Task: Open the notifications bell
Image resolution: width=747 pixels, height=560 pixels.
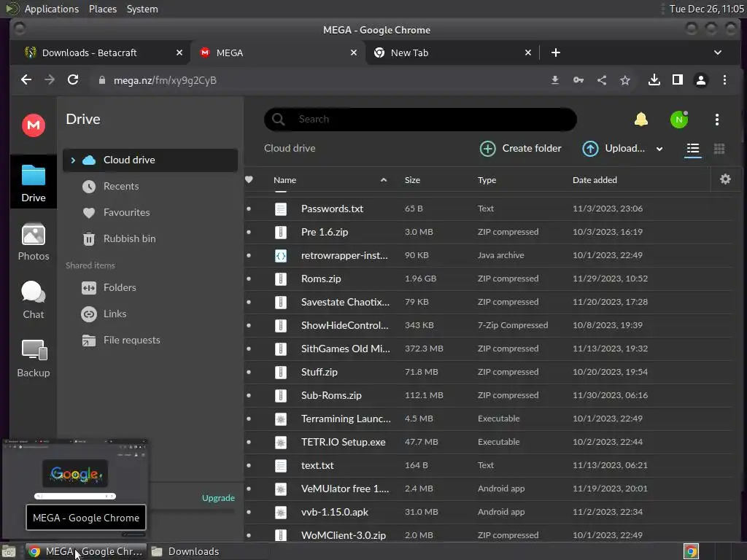Action: [640, 119]
